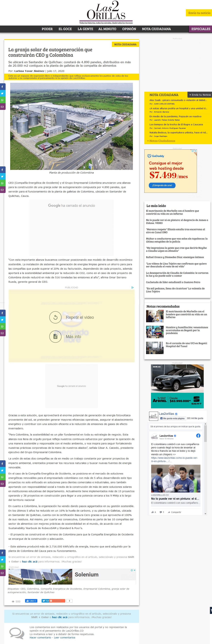Click the Zidane and James photo in Facebook post

coord(176,478)
